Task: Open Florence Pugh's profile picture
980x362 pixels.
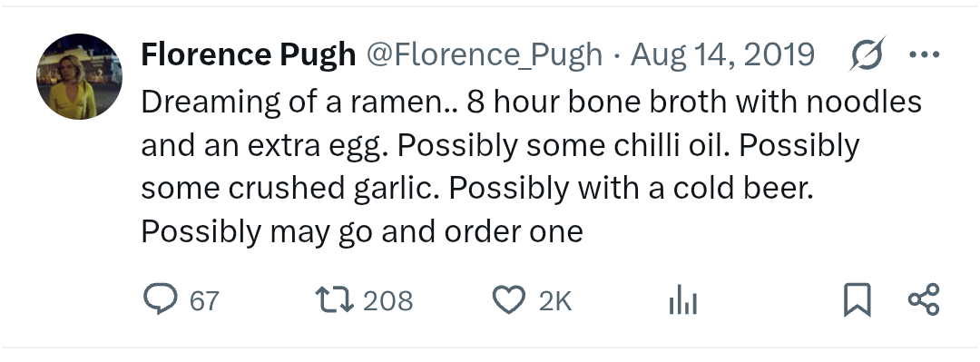Action: [79, 76]
